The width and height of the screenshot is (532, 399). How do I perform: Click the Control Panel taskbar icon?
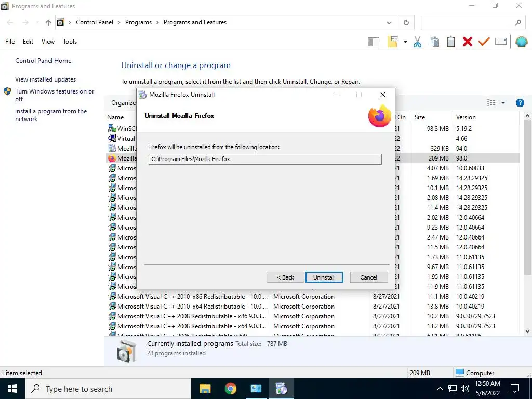point(256,389)
